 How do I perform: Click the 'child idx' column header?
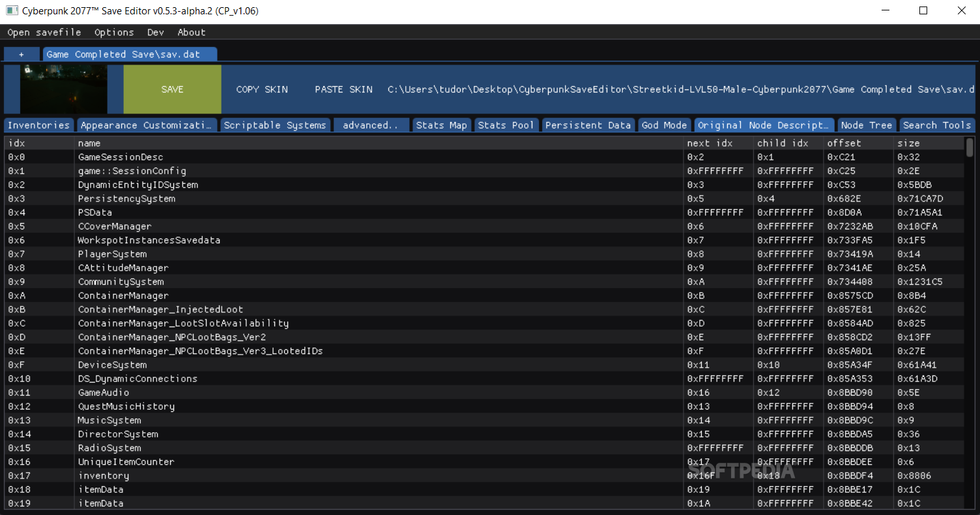pos(783,143)
